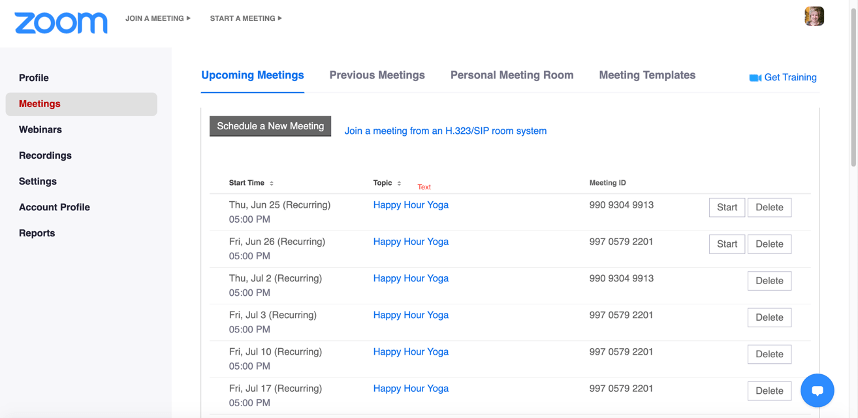
Task: Open the Personal Meeting Room tab
Action: [512, 75]
